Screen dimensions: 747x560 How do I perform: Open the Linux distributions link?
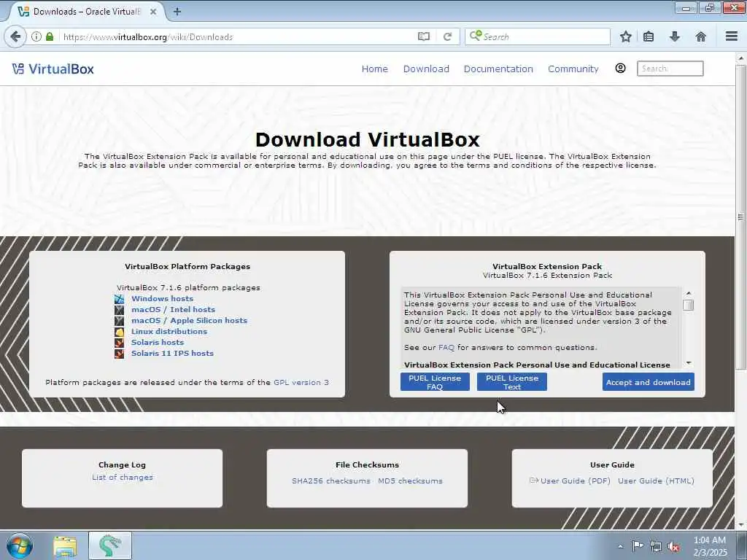169,332
